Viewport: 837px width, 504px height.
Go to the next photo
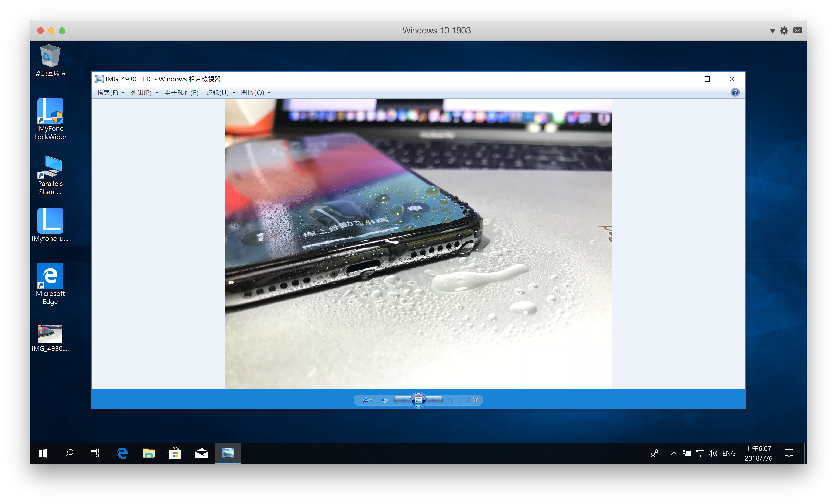click(434, 400)
